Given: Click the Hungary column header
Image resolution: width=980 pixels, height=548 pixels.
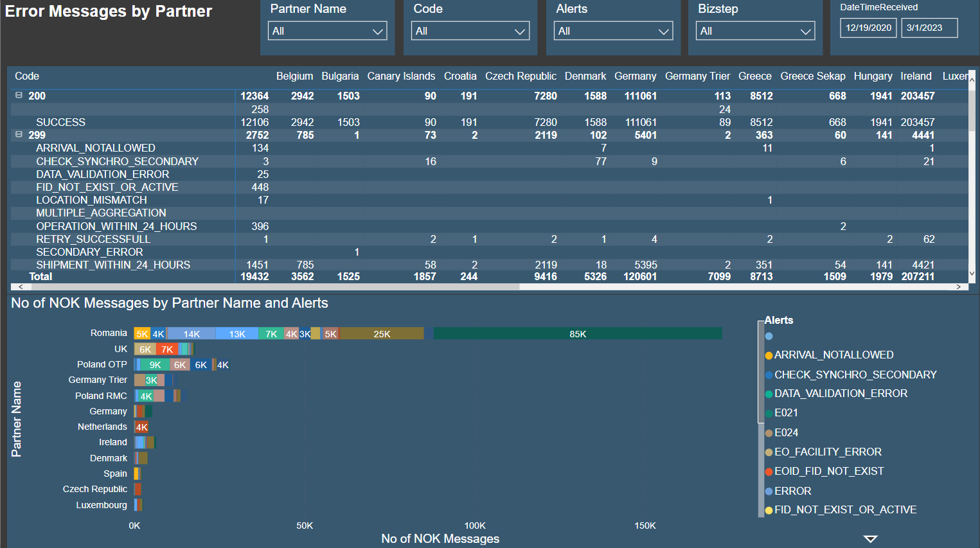Looking at the screenshot, I should tap(873, 76).
